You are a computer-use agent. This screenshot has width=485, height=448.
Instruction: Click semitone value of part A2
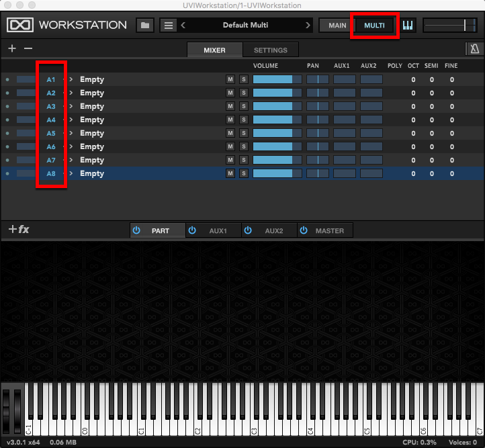[432, 93]
